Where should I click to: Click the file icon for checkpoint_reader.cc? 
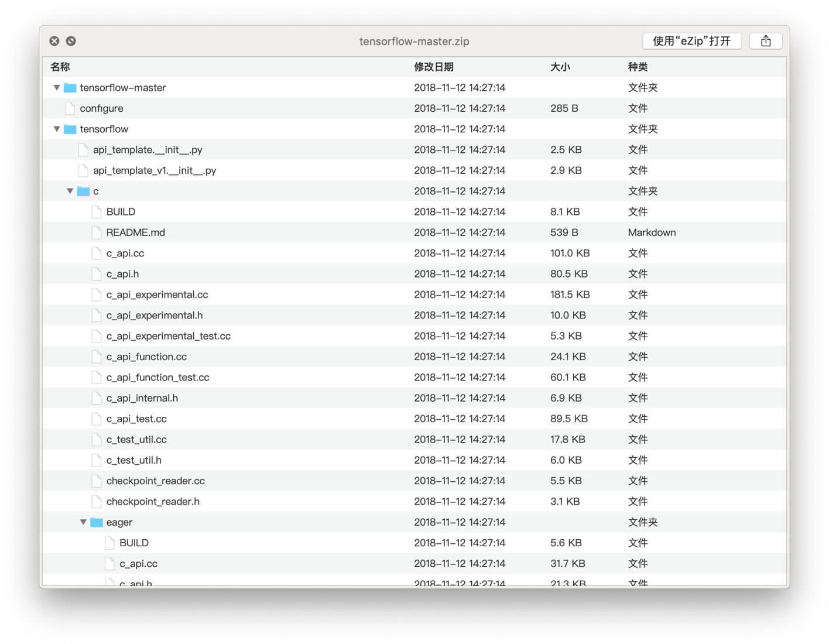click(96, 480)
